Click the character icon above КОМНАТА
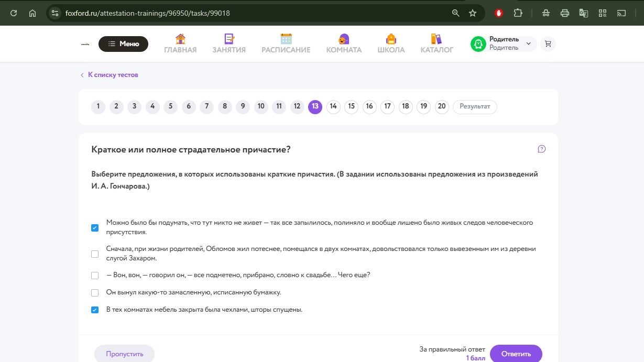The image size is (644, 362). tap(344, 39)
